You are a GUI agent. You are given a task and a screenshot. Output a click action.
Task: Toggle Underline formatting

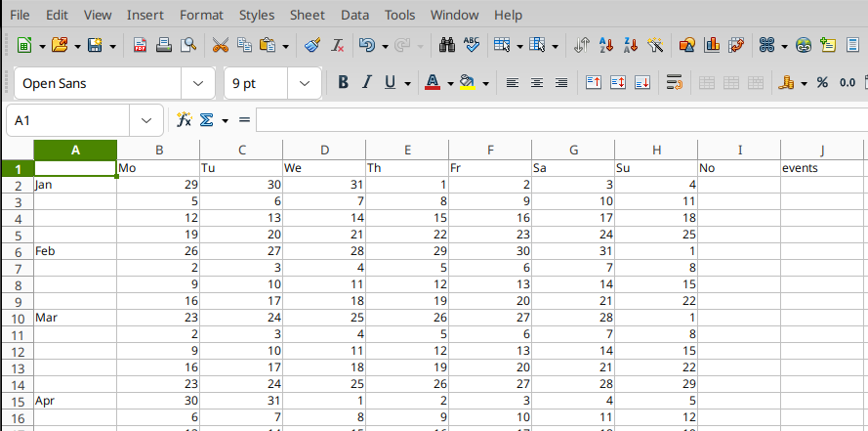point(391,83)
